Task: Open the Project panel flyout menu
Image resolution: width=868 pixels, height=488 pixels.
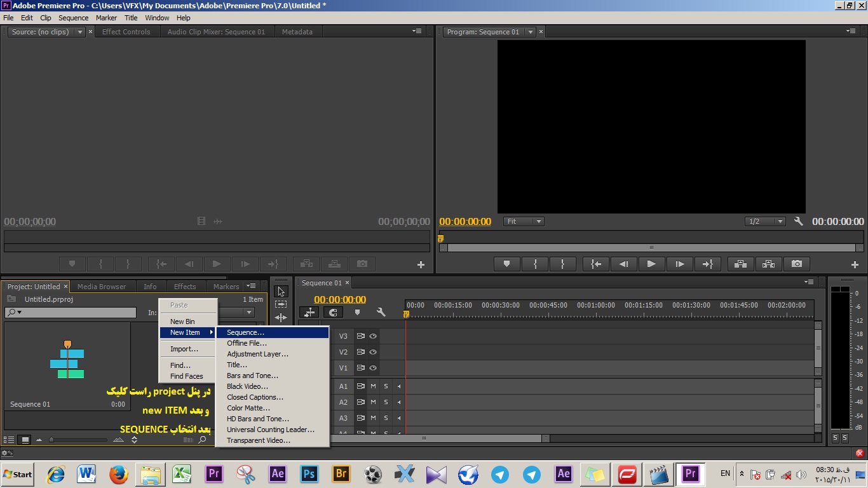Action: point(252,286)
